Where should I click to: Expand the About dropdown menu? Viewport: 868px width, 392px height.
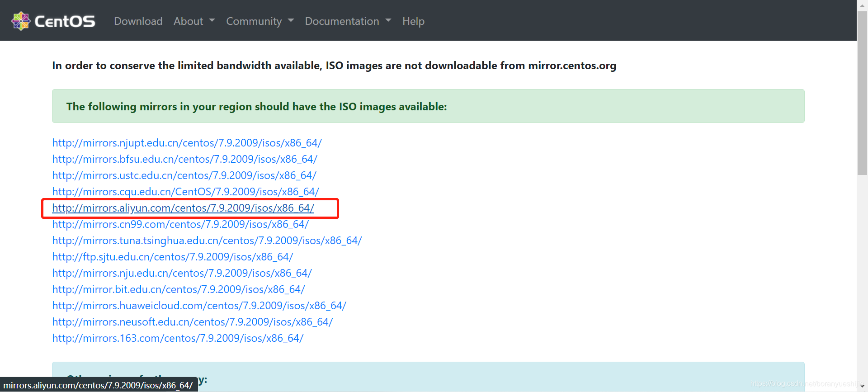point(194,21)
